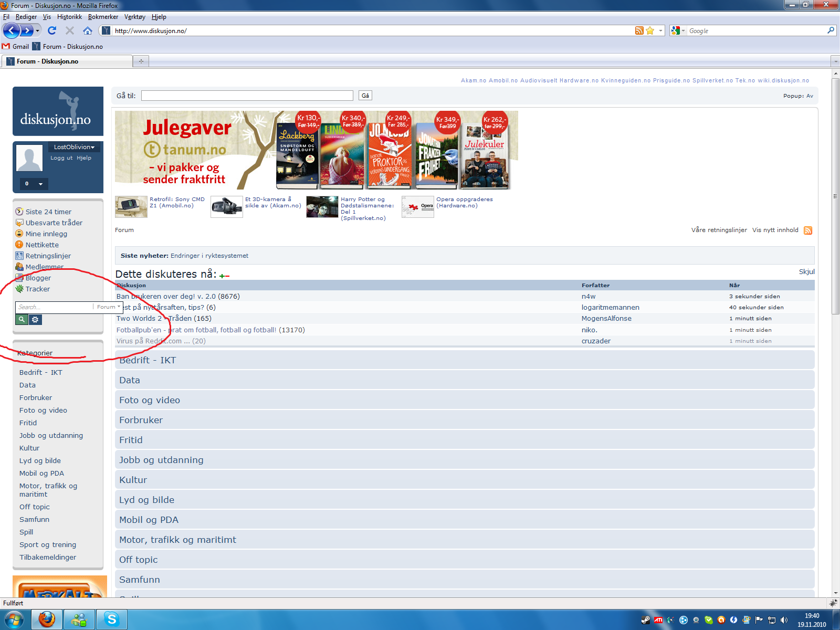
Task: Open the Historikk menu
Action: click(69, 17)
